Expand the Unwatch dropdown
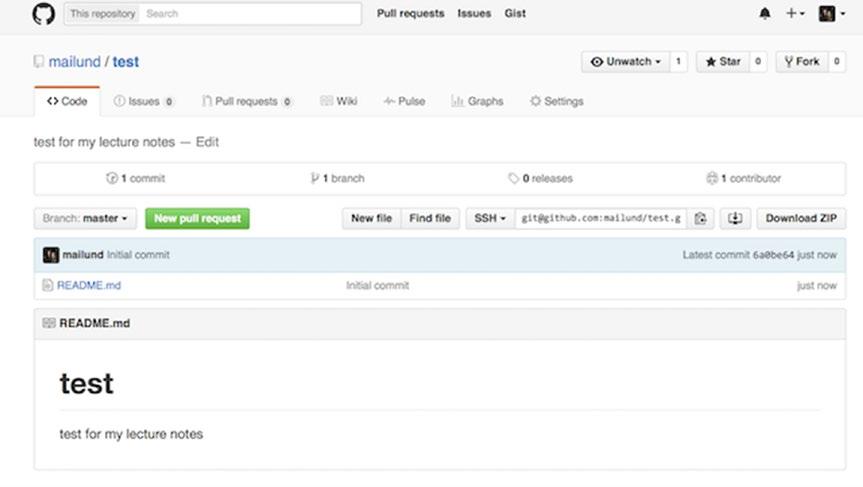This screenshot has width=863, height=487. 625,62
